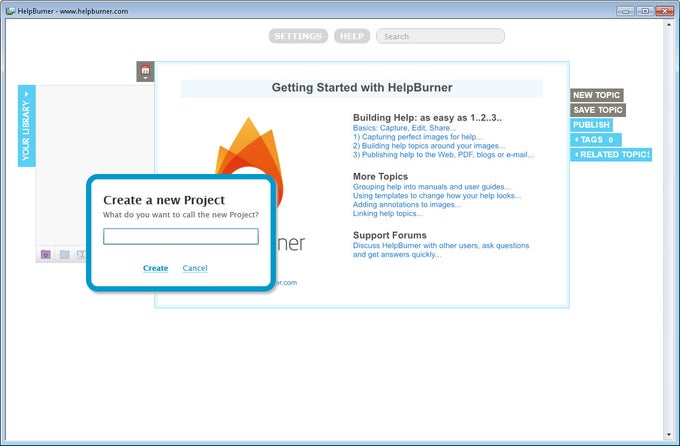Click the PUBLISH button

(x=591, y=125)
